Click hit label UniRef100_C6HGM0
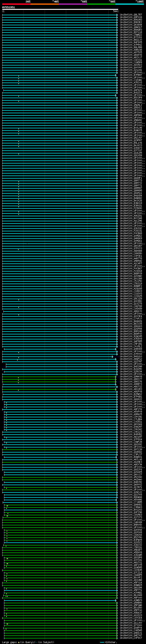The image size is (146, 644). pos(131,254)
